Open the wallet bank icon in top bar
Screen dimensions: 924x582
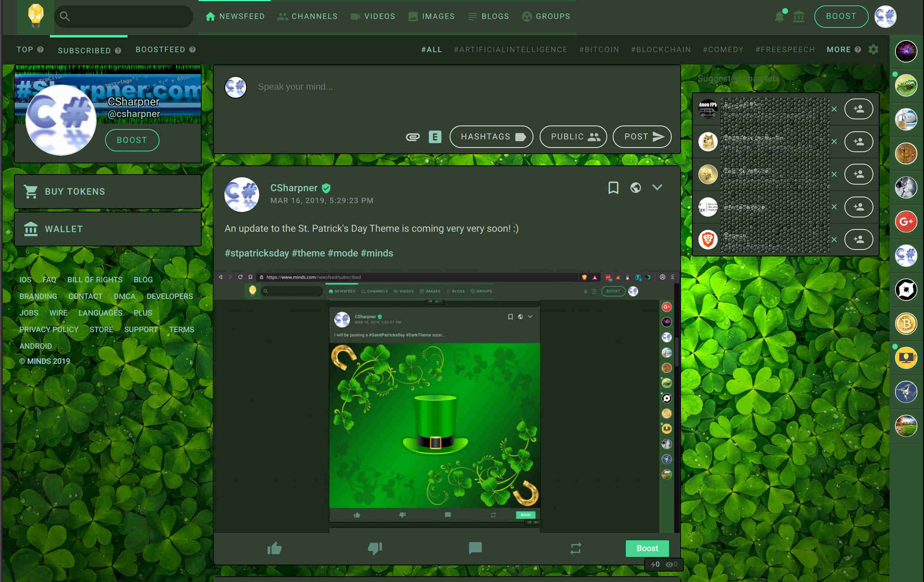(799, 16)
